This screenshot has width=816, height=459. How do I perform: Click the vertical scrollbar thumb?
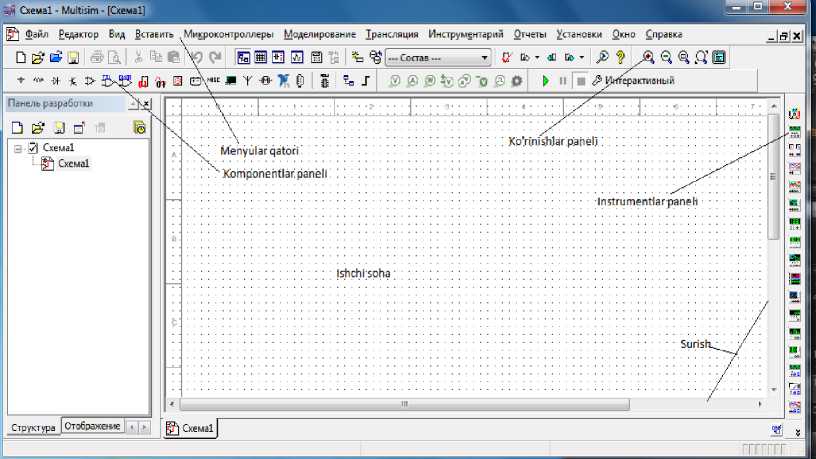pyautogui.click(x=773, y=177)
